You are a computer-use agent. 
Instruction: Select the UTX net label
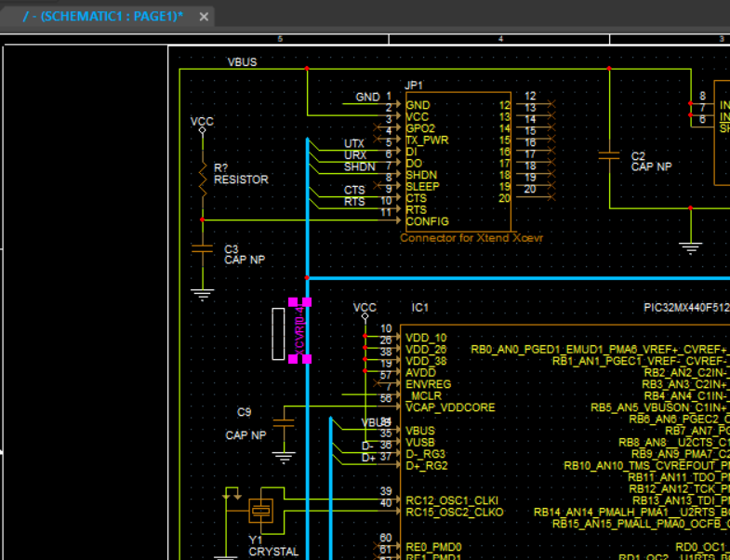353,143
